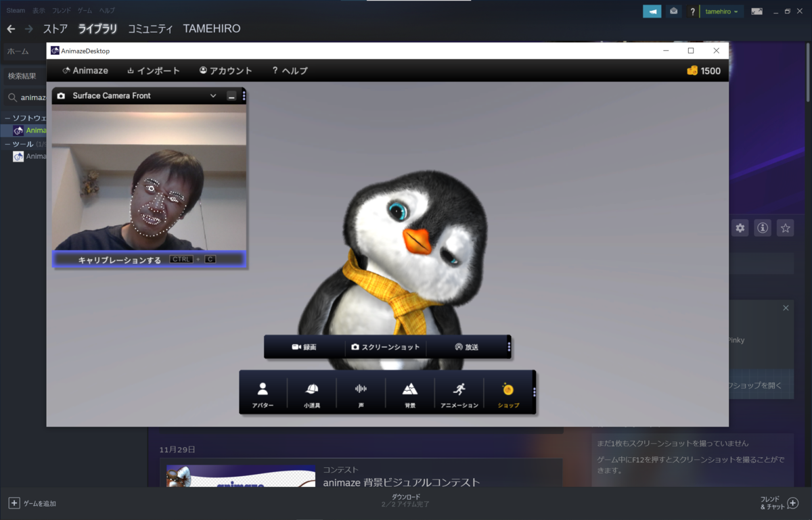Open the TAMEHIRO profile tab in Steam
812x520 pixels.
tap(212, 29)
